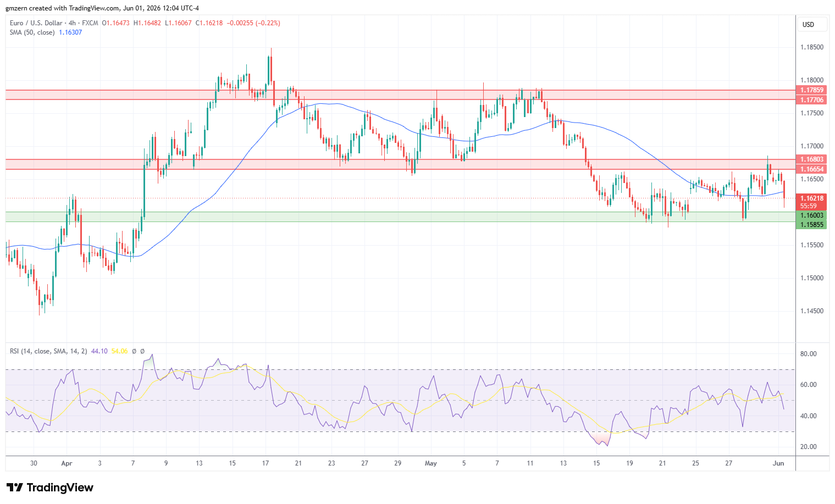Click the 1.17706 resistance price label
Screen dimensions: 835x504
click(x=812, y=100)
